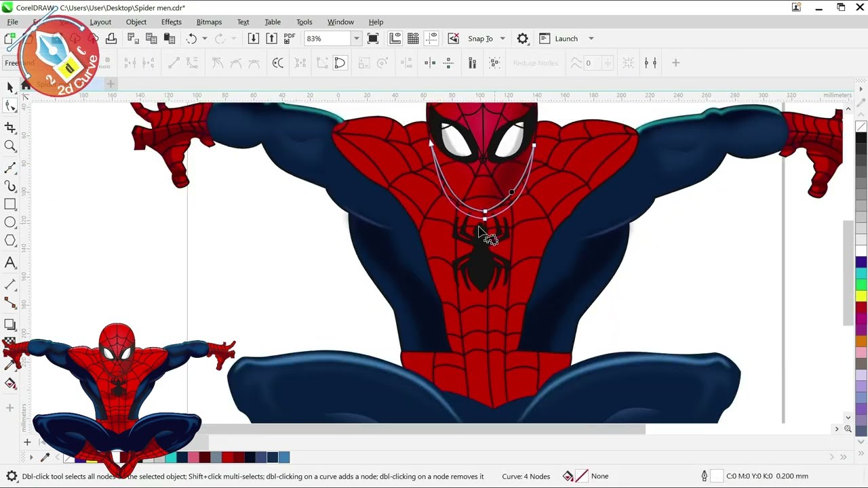Image resolution: width=868 pixels, height=488 pixels.
Task: Click the Snap To label button
Action: click(x=480, y=39)
